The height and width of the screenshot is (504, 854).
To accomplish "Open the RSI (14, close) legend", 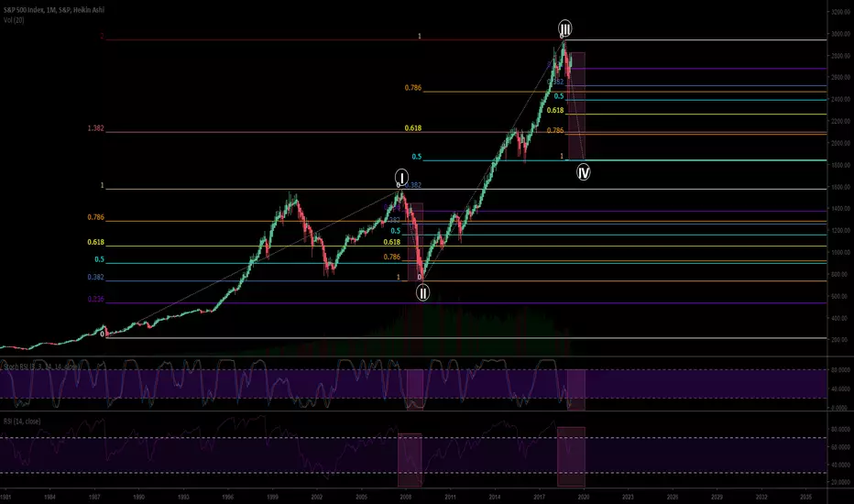I will tap(22, 422).
